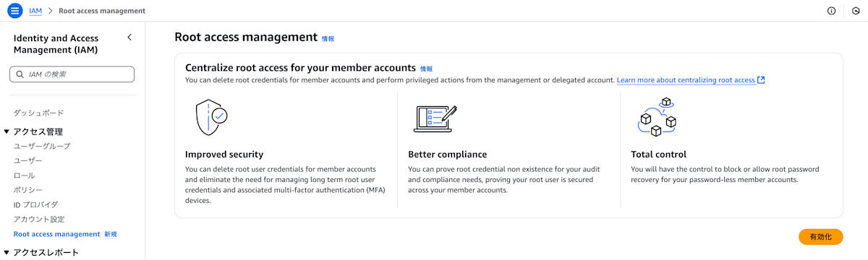Screen dimensions: 868x260
Task: Focus the IAM の検索 search field
Action: 72,74
